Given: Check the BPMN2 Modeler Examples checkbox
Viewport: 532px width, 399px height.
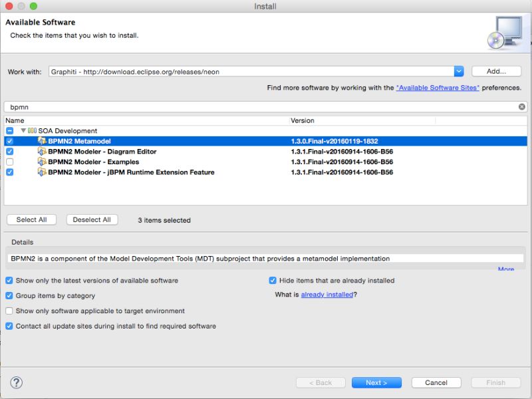Looking at the screenshot, I should point(10,162).
